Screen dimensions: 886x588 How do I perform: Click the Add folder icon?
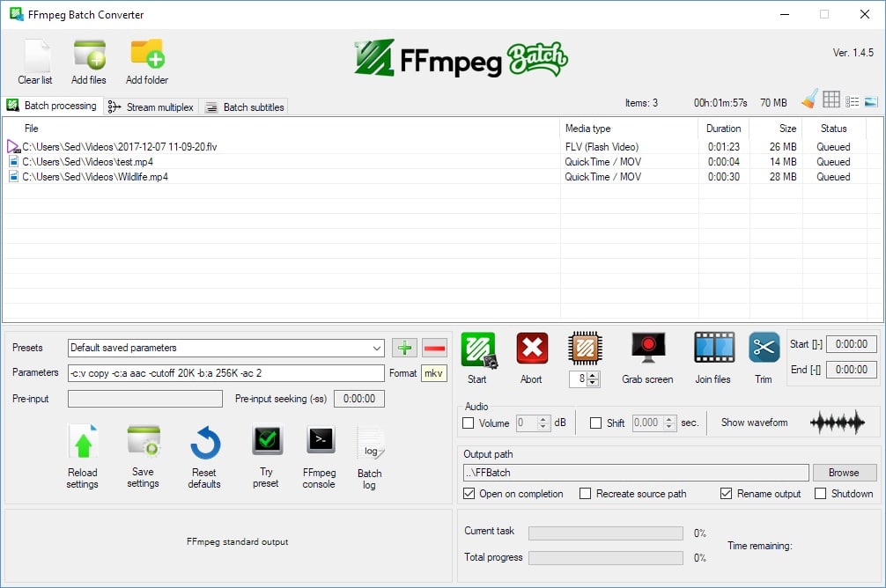click(x=147, y=55)
